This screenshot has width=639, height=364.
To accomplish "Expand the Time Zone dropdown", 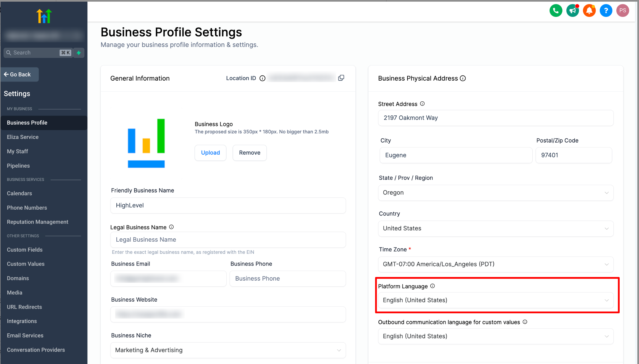I will click(496, 264).
